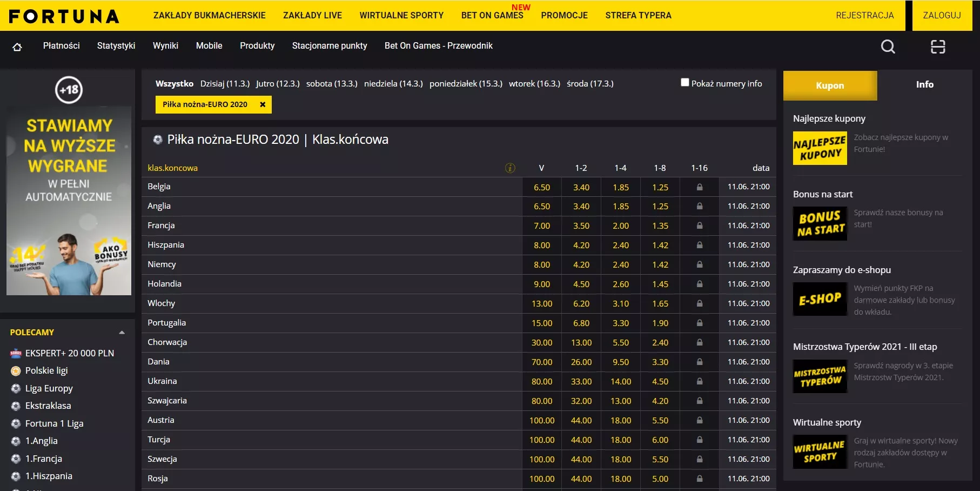The image size is (980, 491).
Task: Select Holandia winner odds 9.00
Action: [542, 284]
